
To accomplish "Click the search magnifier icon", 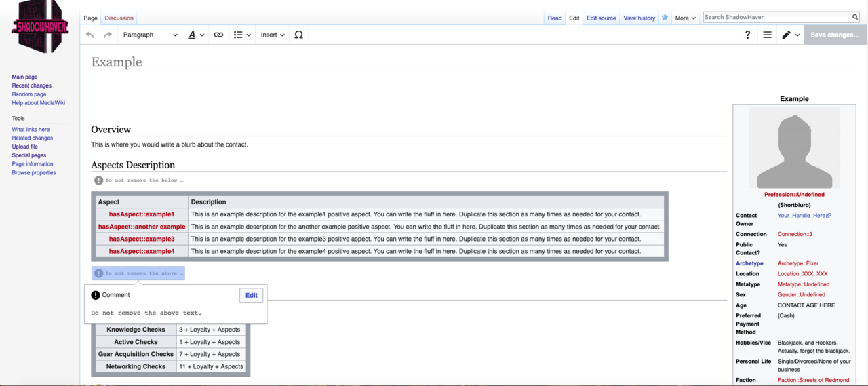I will pyautogui.click(x=855, y=17).
